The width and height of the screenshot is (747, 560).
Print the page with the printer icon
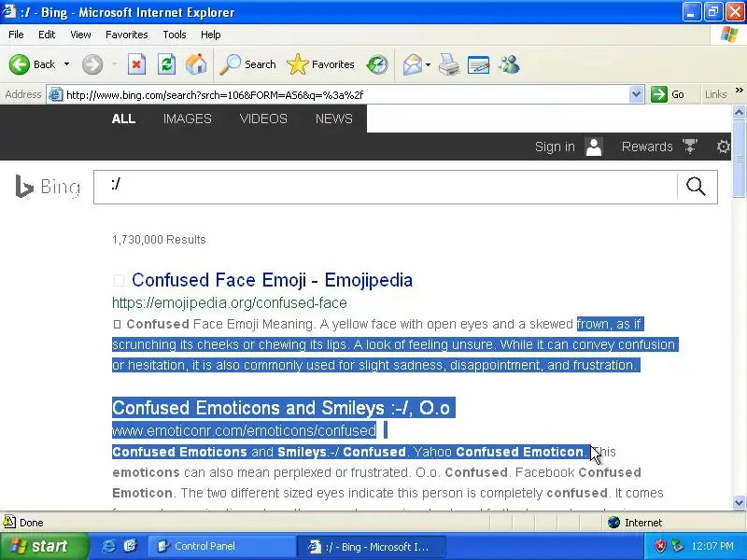click(449, 64)
